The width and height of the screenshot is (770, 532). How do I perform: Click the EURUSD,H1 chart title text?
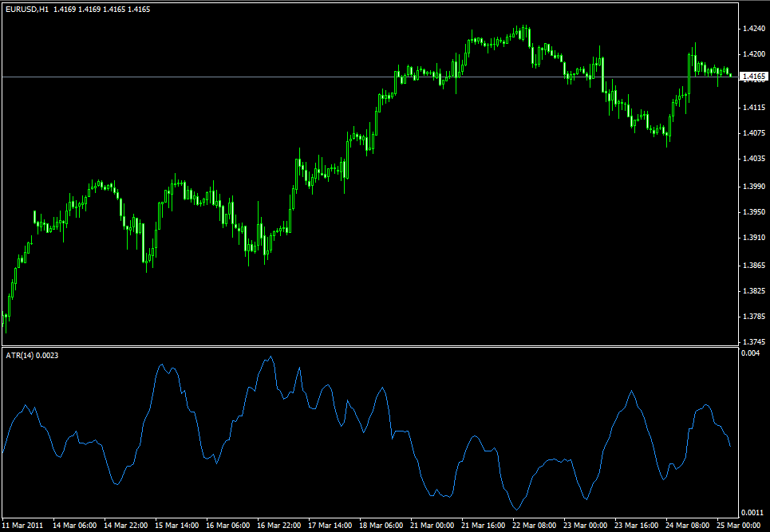(27, 10)
